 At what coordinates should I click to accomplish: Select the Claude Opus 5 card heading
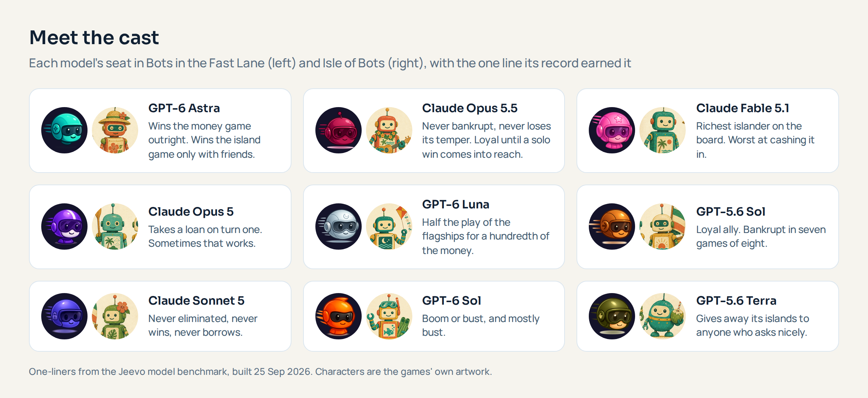pyautogui.click(x=191, y=212)
